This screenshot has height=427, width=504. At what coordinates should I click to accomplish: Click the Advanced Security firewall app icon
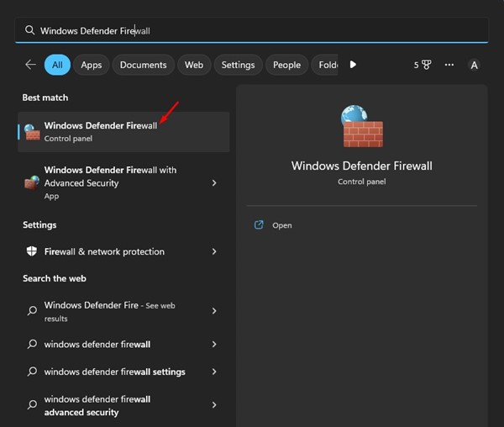coord(32,183)
